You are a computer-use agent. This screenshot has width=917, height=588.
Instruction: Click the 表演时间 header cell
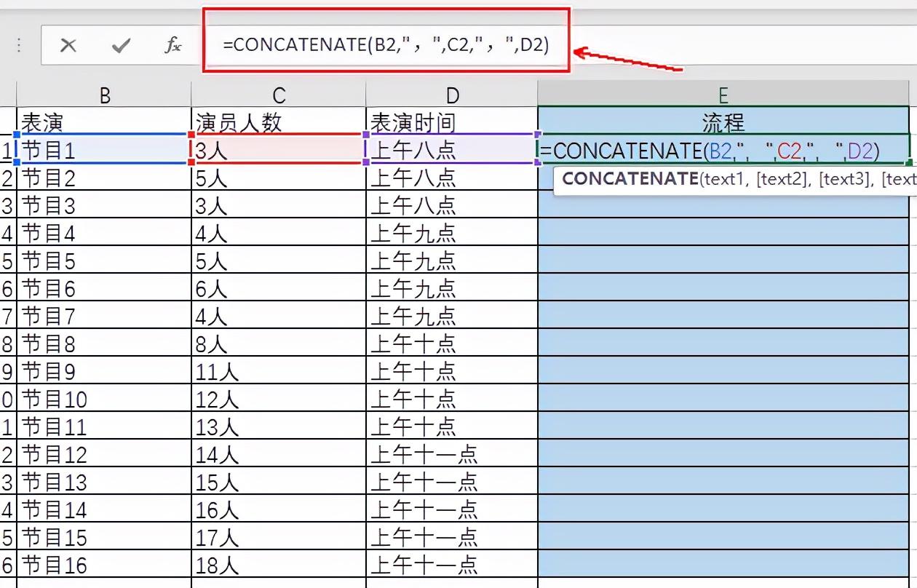pyautogui.click(x=452, y=121)
